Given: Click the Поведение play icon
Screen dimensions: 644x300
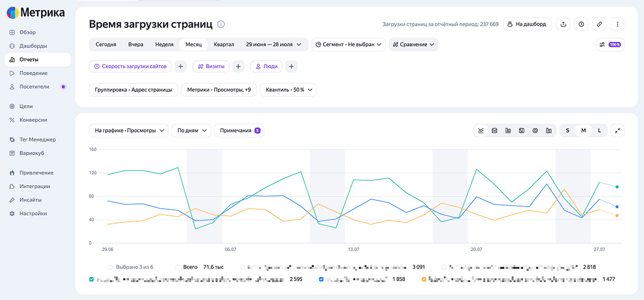Looking at the screenshot, I should pyautogui.click(x=12, y=73).
